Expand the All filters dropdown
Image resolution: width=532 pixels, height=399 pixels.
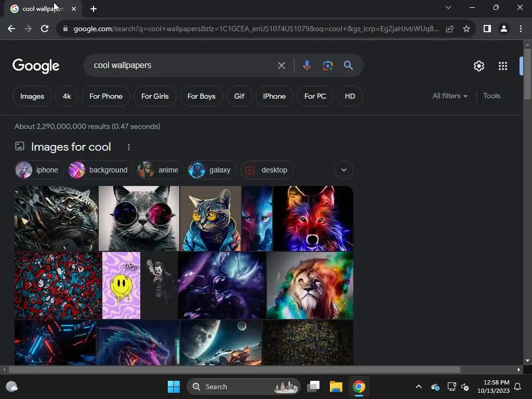tap(450, 96)
